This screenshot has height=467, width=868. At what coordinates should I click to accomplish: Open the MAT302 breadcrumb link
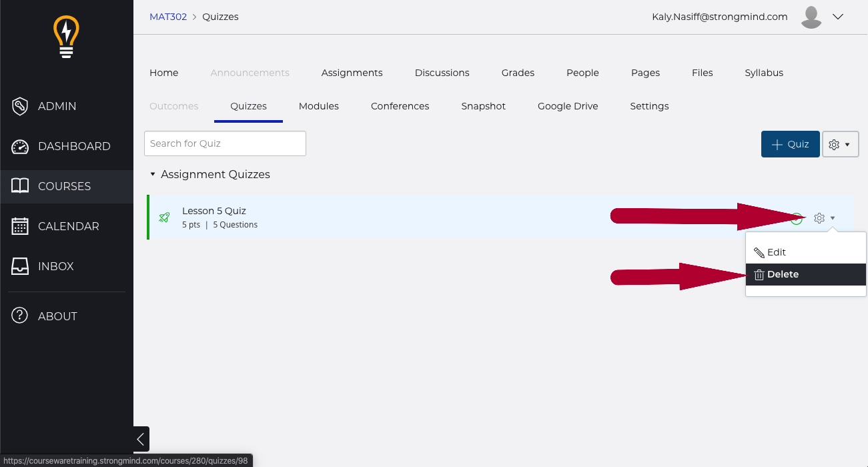(x=168, y=17)
